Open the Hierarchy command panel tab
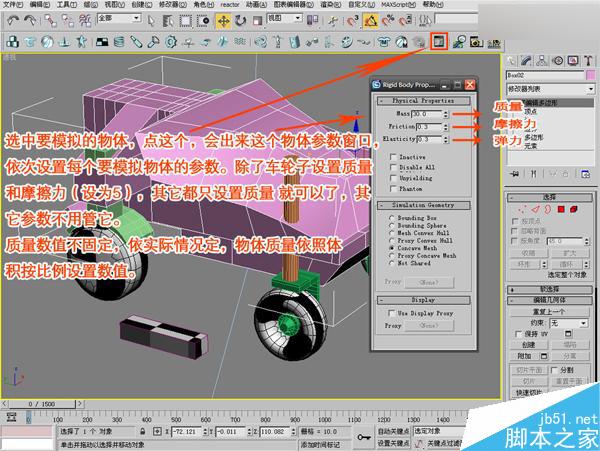Screen dimensions: 600x451 coord(541,61)
